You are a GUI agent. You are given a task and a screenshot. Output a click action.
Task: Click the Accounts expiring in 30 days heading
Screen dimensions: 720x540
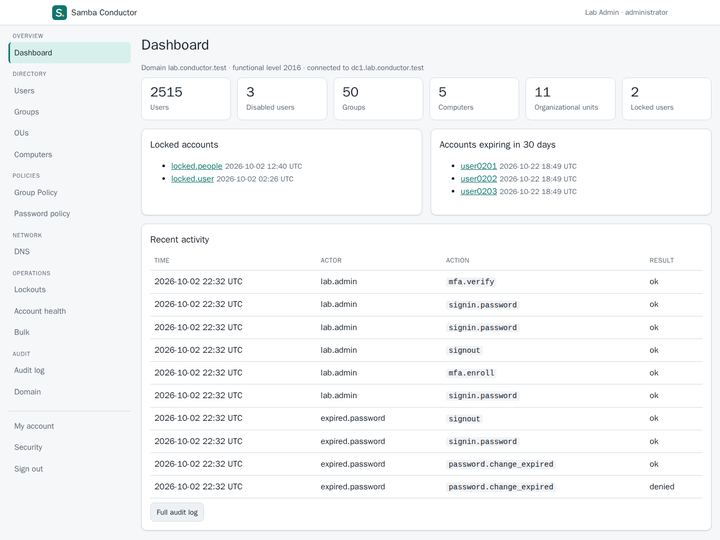pyautogui.click(x=497, y=145)
